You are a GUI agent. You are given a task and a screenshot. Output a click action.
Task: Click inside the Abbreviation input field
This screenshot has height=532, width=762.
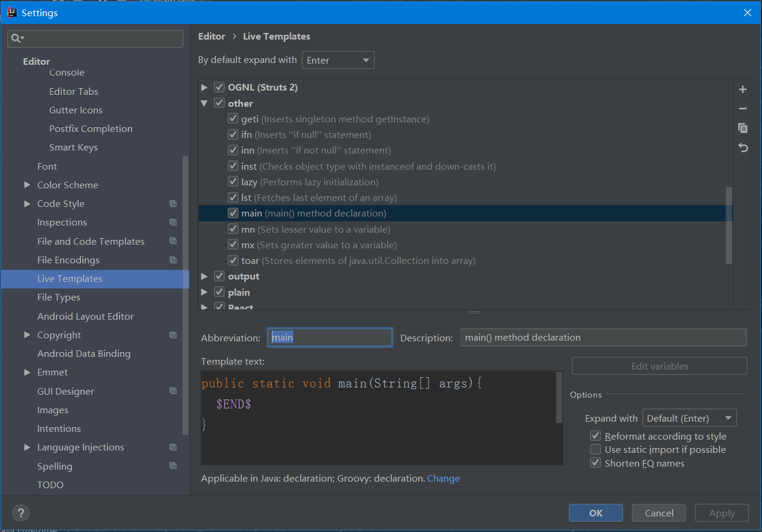(x=329, y=338)
